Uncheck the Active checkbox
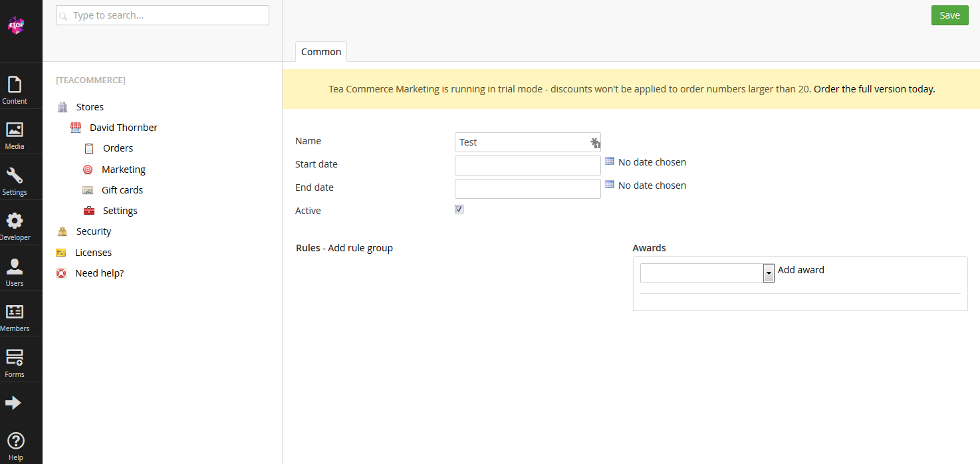980x464 pixels. point(459,209)
